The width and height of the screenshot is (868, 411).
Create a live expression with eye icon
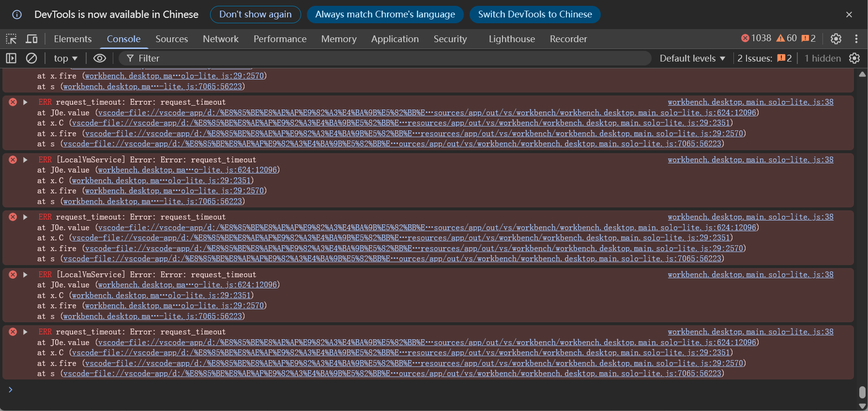click(x=100, y=58)
